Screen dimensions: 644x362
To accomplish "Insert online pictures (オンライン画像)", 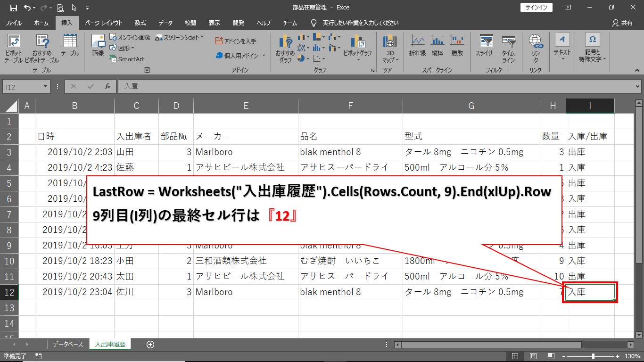I will click(x=130, y=37).
